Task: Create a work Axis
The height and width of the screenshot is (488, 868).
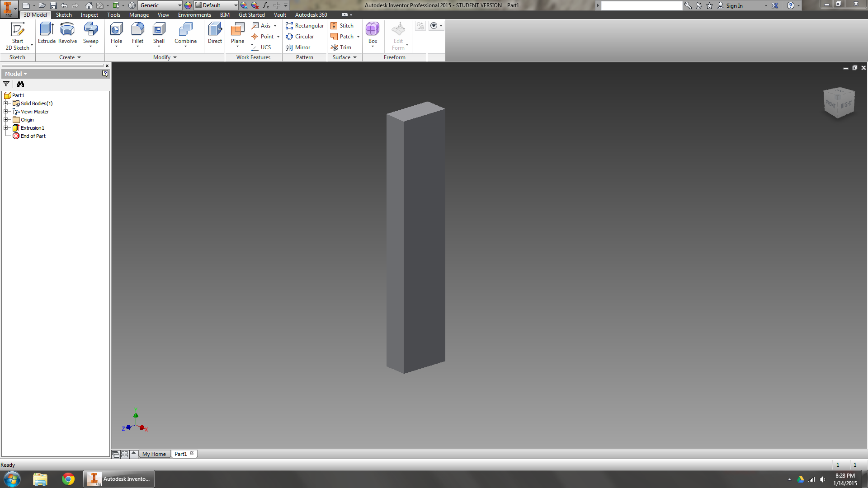Action: 261,26
